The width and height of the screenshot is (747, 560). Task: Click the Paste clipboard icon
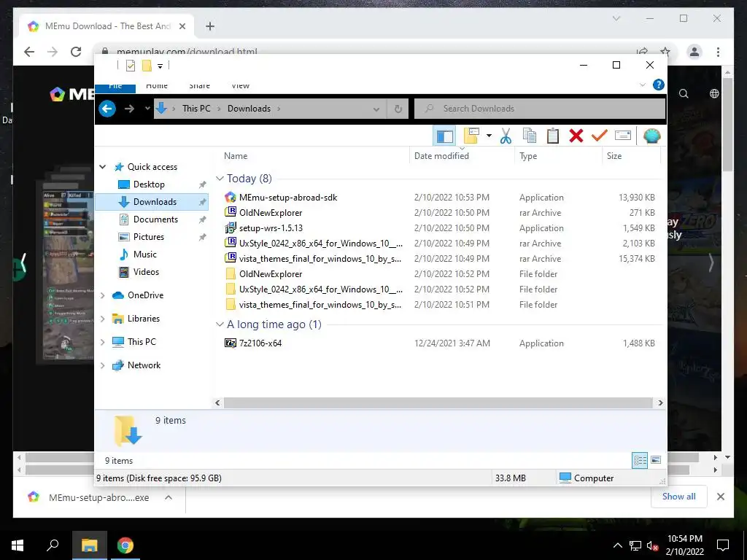pyautogui.click(x=553, y=136)
